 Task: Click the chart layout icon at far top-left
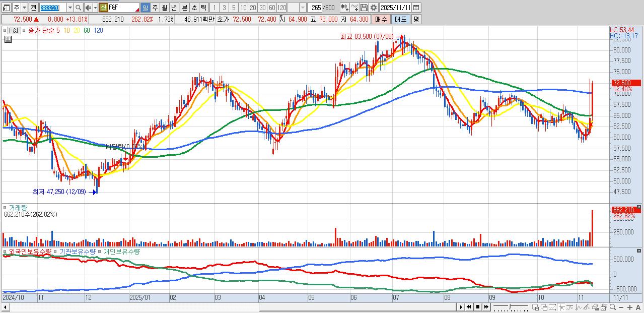coord(6,8)
